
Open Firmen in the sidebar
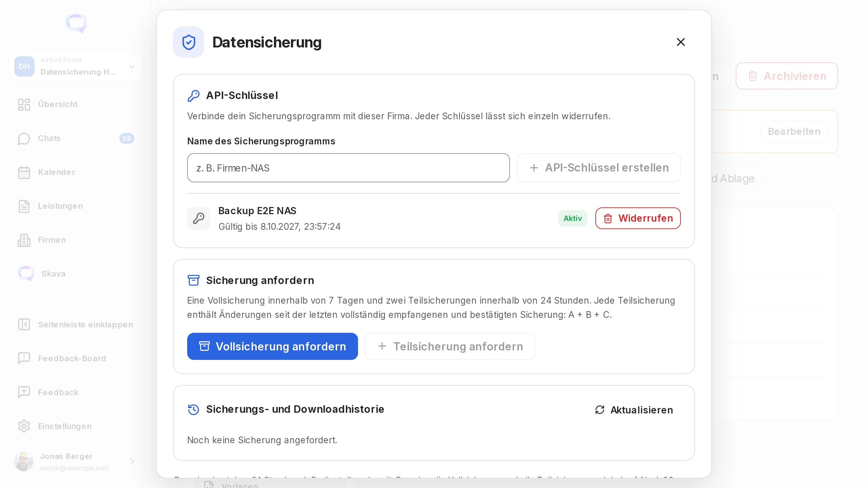coord(75,240)
